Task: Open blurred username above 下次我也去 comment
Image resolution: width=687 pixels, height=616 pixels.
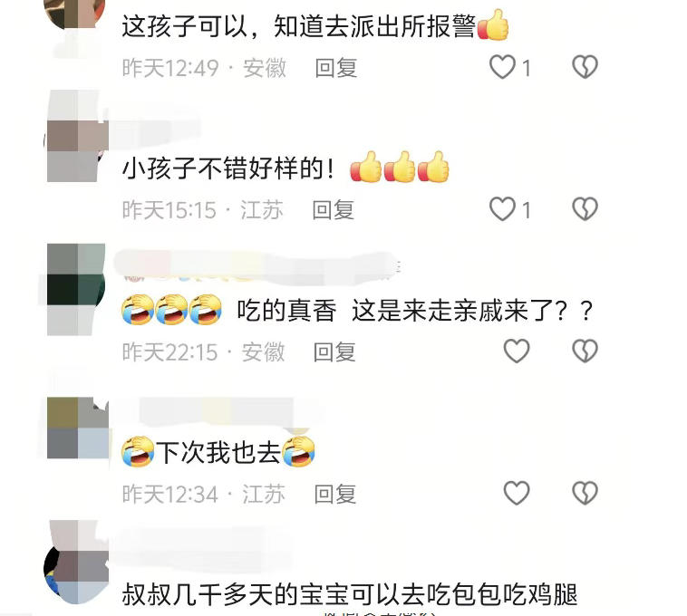Action: (217, 411)
